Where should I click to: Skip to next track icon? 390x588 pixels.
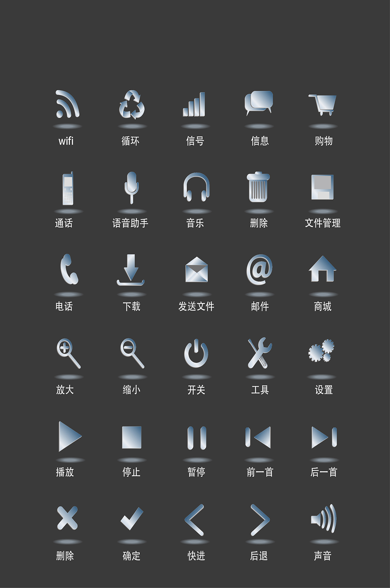[324, 437]
